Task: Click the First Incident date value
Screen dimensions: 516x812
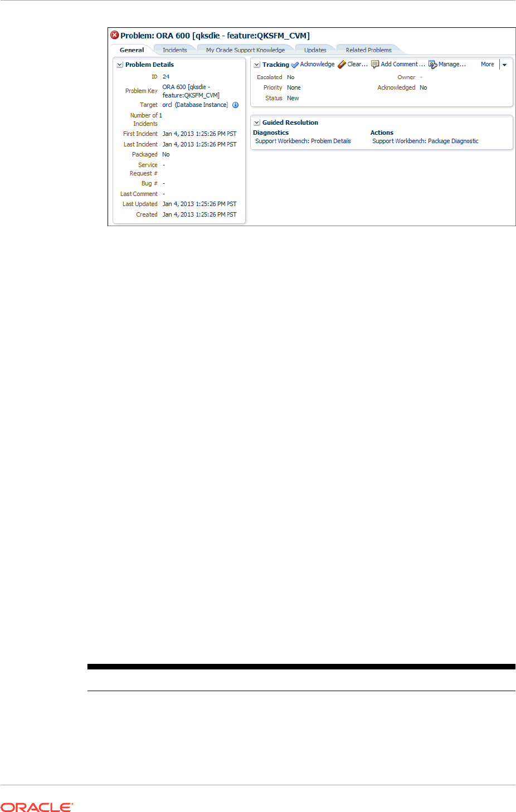Action: (199, 134)
